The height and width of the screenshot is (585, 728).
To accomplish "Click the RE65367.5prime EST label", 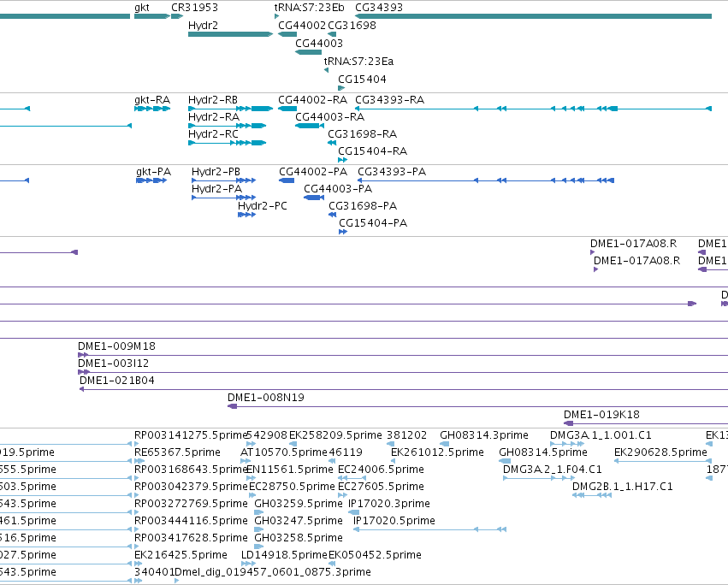I will (x=177, y=452).
